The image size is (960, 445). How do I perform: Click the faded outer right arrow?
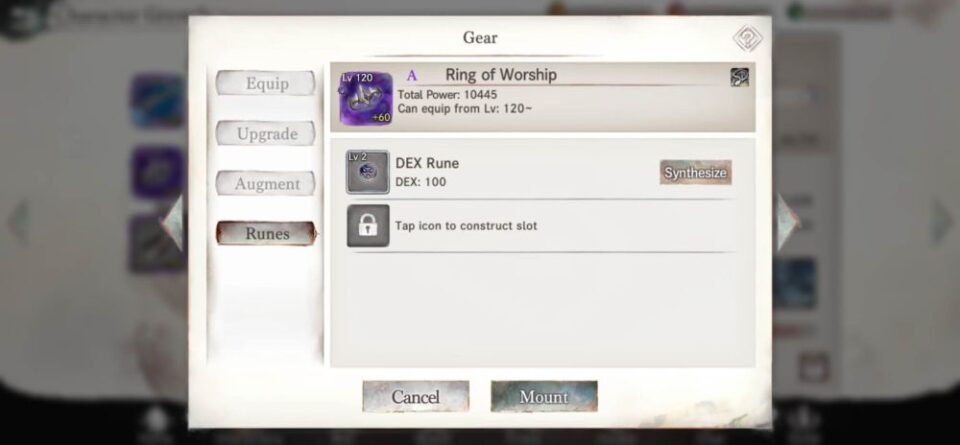click(942, 222)
